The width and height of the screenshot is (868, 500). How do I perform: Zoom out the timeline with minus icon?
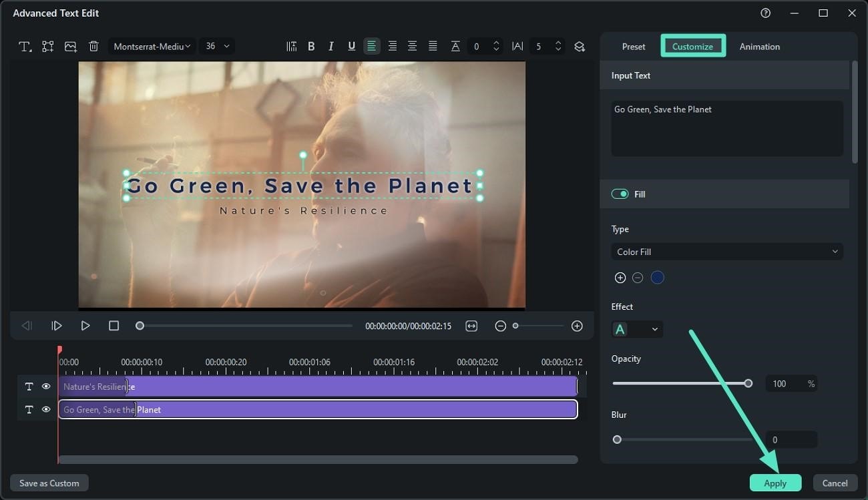click(x=500, y=326)
